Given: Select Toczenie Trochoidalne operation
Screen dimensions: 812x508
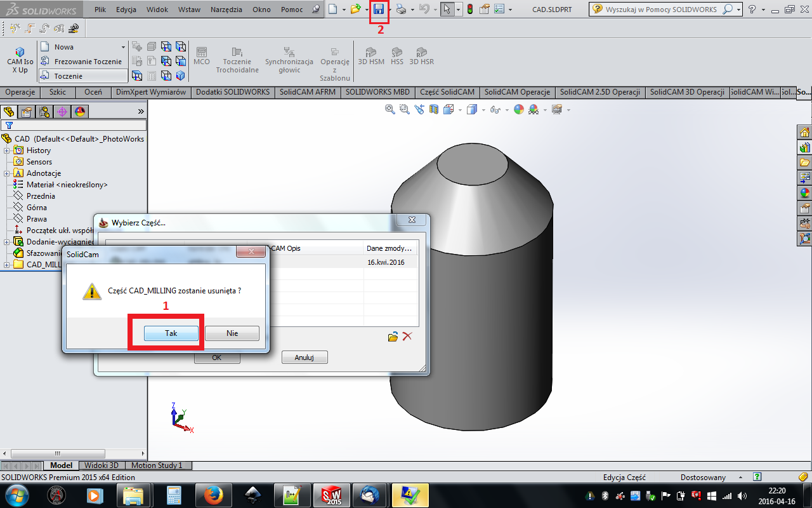Looking at the screenshot, I should point(237,60).
